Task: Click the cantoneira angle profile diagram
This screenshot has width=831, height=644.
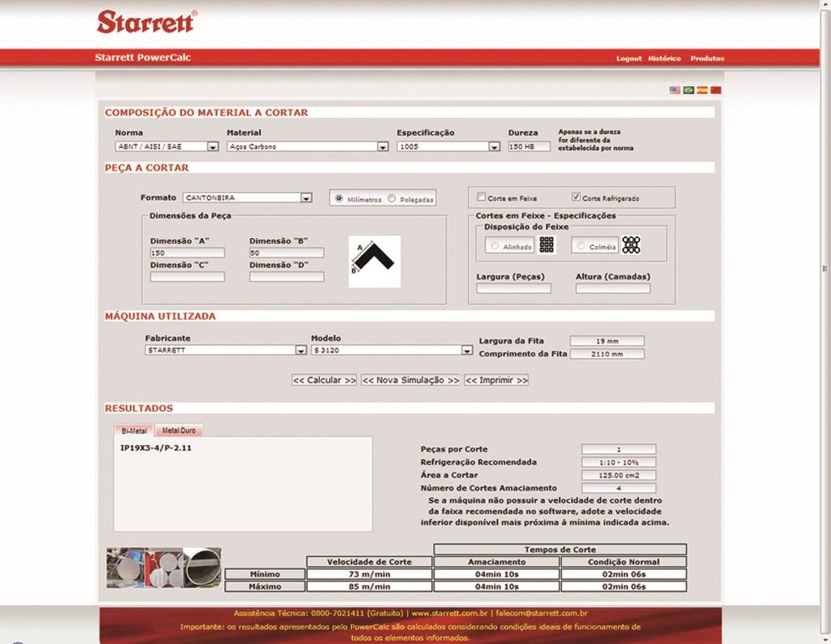Action: (x=374, y=261)
